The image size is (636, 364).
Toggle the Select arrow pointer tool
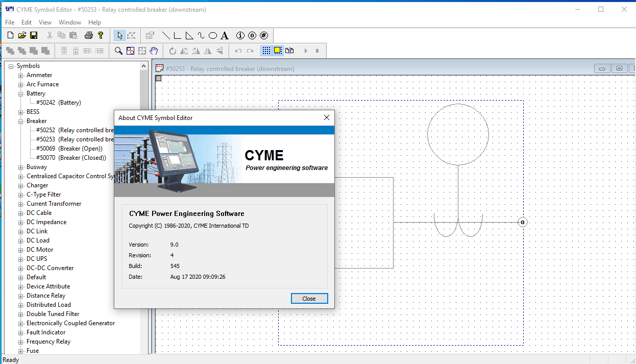pyautogui.click(x=119, y=35)
